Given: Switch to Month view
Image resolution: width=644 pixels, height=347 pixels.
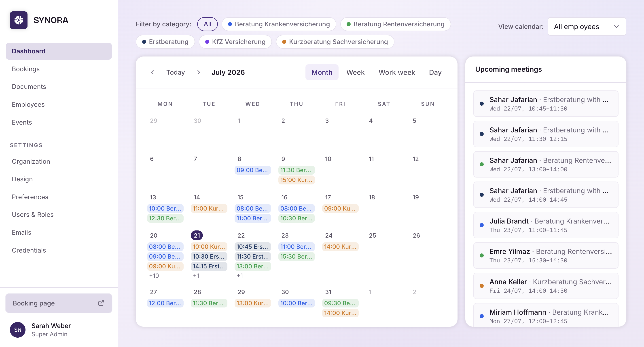Looking at the screenshot, I should 322,72.
